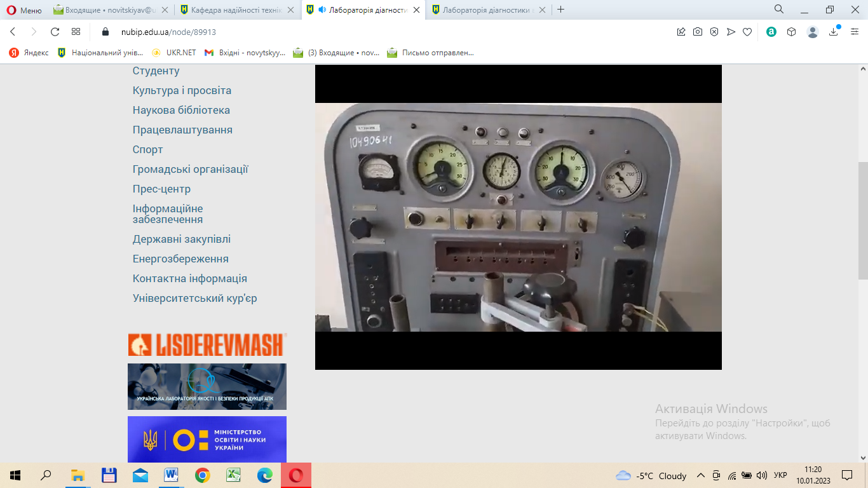Close the Кафедра надійності техніки tab

(x=290, y=10)
